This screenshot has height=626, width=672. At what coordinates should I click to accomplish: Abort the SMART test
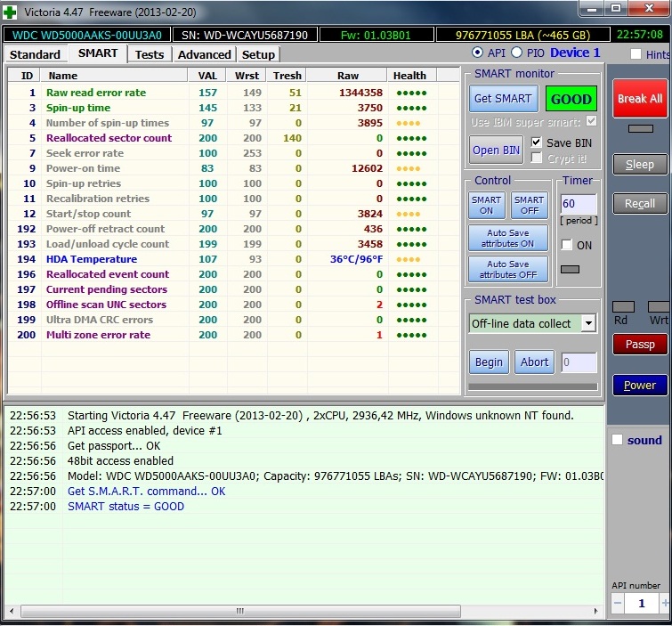pyautogui.click(x=534, y=362)
